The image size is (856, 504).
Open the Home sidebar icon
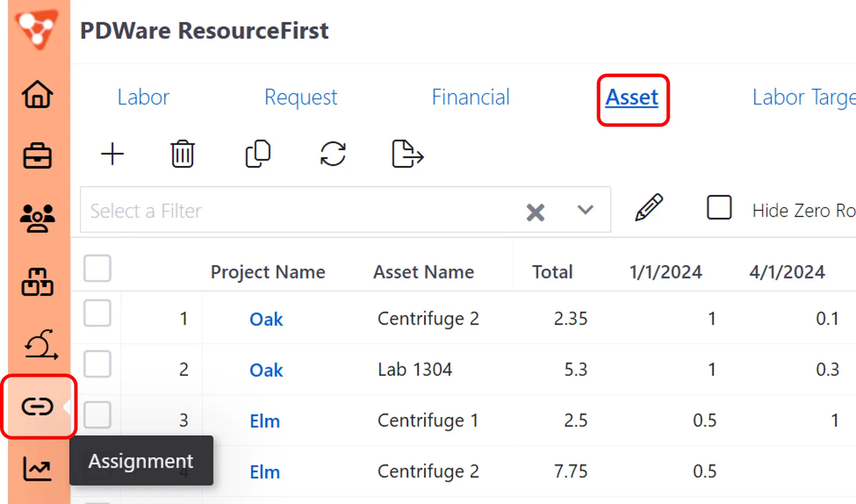coord(37,94)
